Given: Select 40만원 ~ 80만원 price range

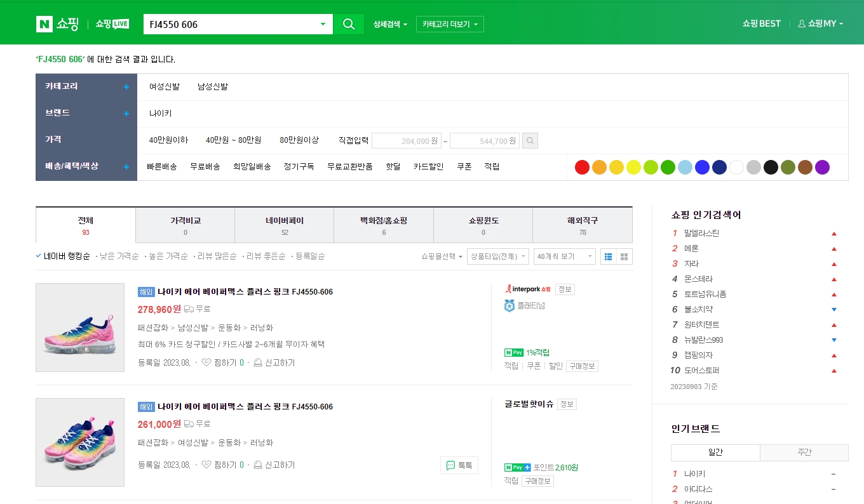Looking at the screenshot, I should 234,140.
